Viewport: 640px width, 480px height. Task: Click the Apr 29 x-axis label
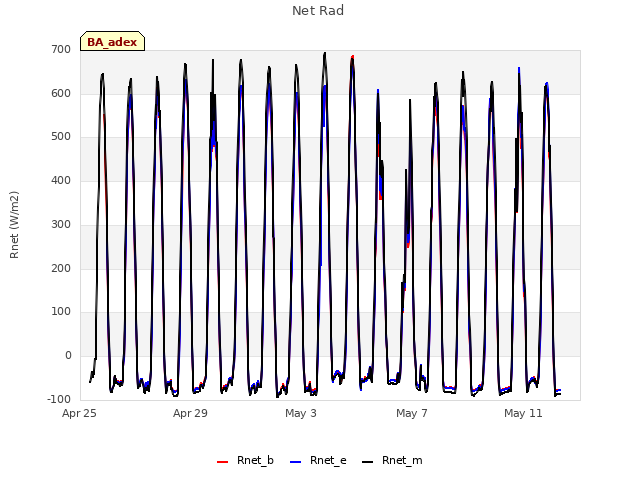pos(190,413)
